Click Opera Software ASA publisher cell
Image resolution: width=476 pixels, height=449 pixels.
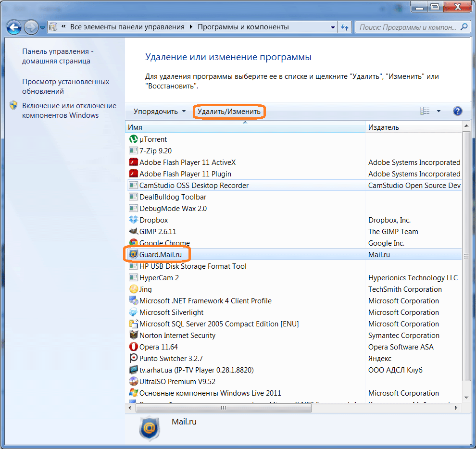click(401, 347)
